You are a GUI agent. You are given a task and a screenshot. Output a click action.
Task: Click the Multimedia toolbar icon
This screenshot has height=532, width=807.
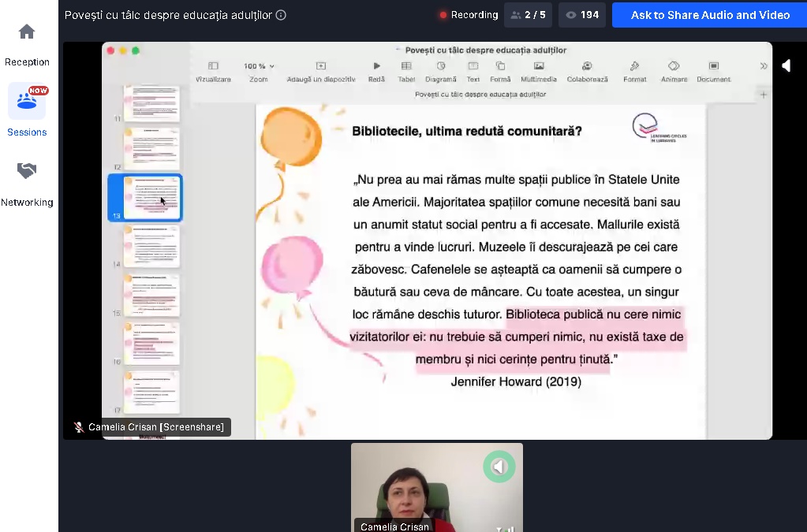click(x=538, y=67)
